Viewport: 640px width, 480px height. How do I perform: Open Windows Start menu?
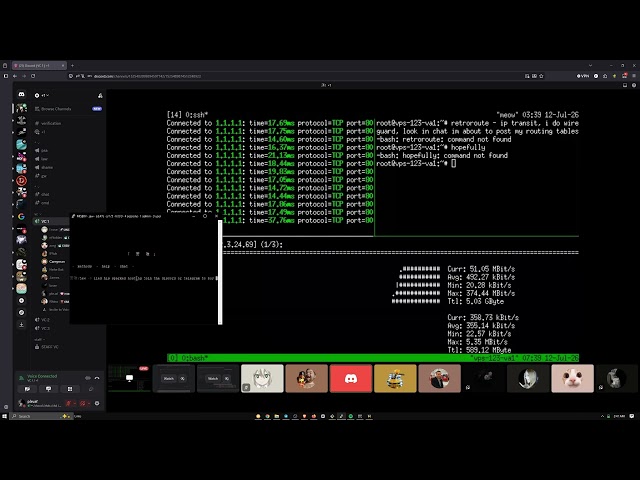(x=4, y=416)
